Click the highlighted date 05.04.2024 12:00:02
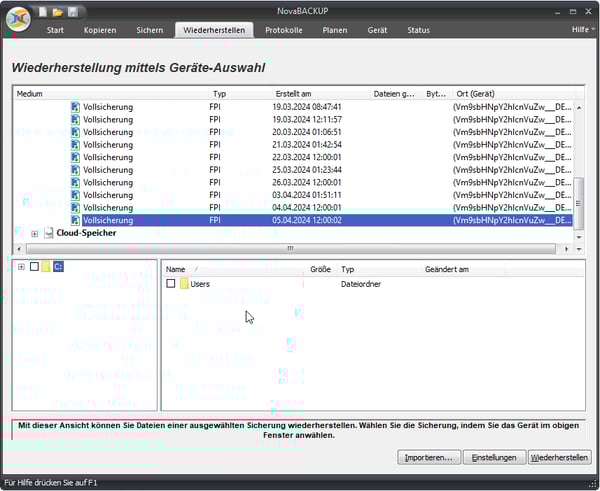 (x=307, y=220)
